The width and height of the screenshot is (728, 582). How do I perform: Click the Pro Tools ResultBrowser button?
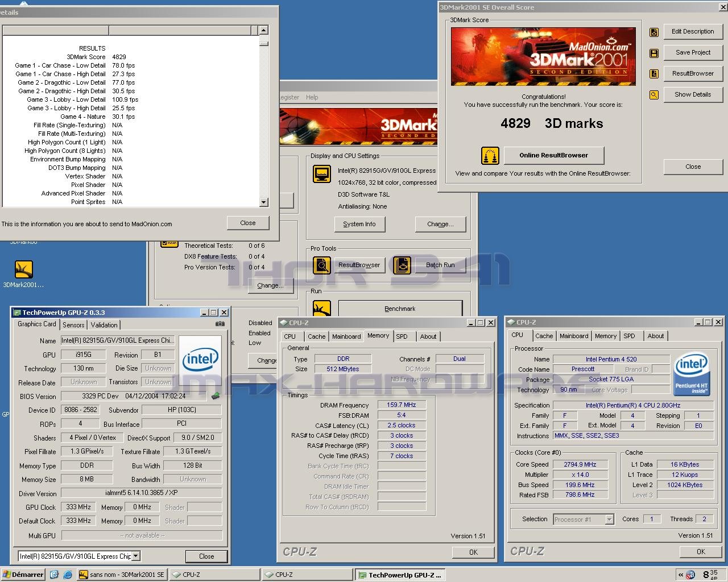pyautogui.click(x=359, y=265)
